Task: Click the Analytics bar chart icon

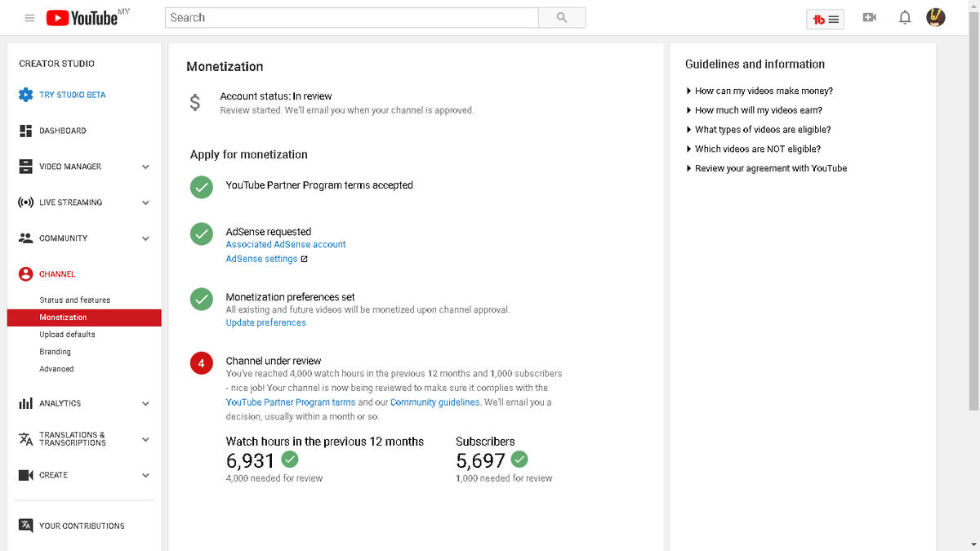Action: pyautogui.click(x=25, y=403)
